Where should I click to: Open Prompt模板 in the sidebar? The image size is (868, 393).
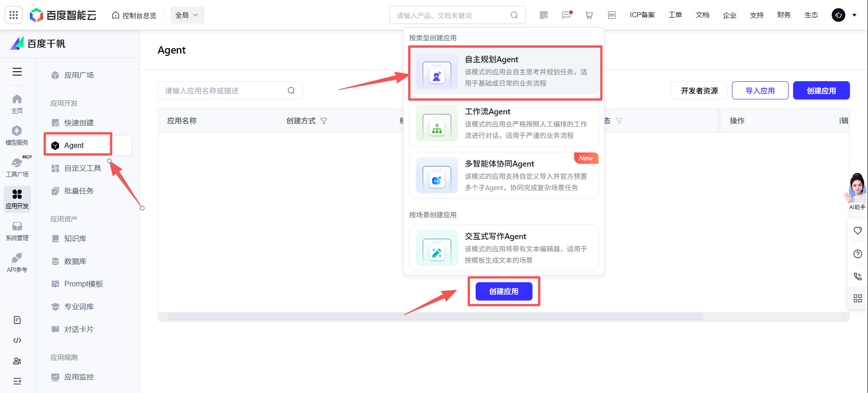tap(88, 284)
